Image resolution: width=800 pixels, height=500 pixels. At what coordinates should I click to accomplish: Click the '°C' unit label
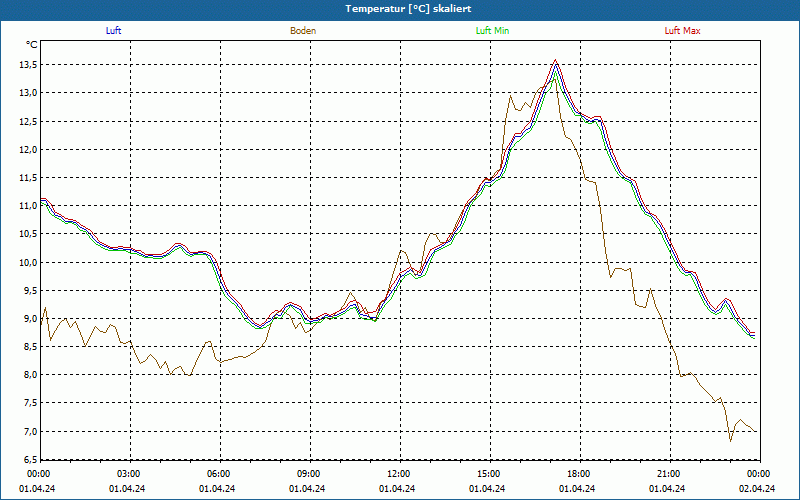pos(32,45)
